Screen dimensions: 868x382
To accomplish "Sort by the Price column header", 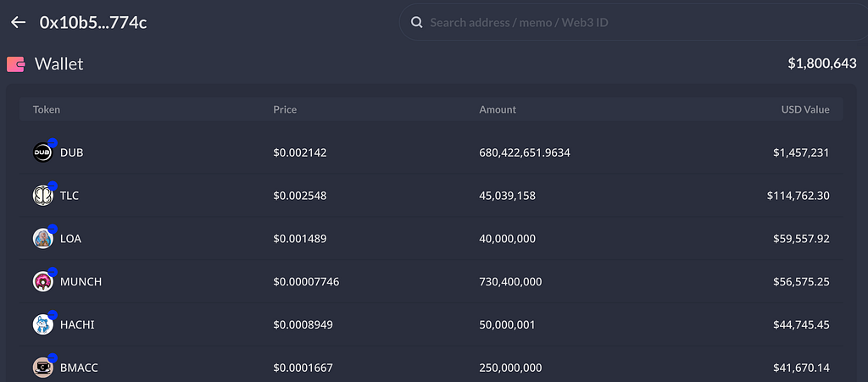I will [285, 109].
